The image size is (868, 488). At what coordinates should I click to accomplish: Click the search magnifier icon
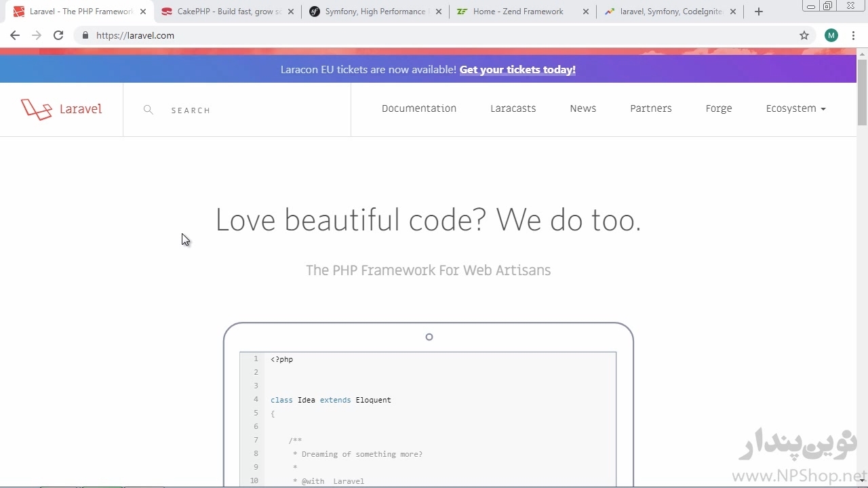point(149,110)
